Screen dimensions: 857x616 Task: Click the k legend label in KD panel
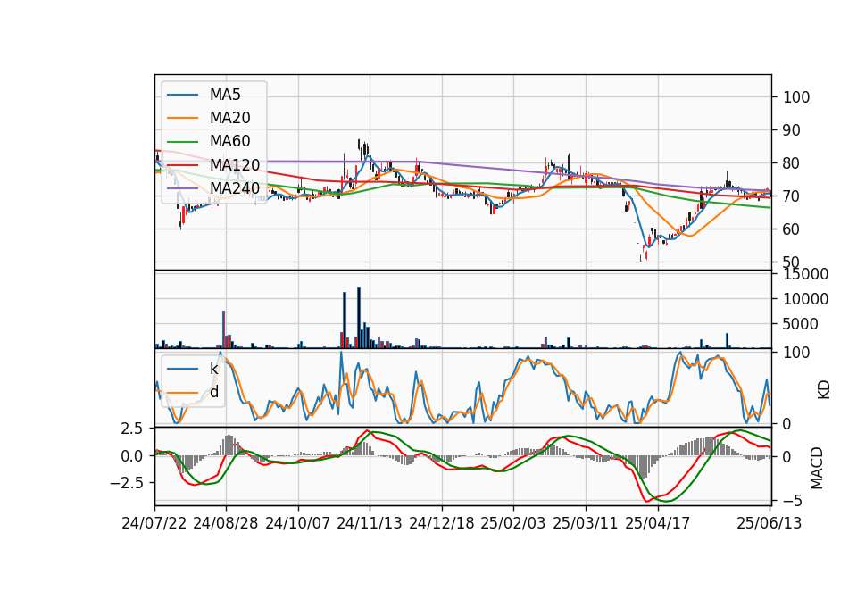(213, 369)
